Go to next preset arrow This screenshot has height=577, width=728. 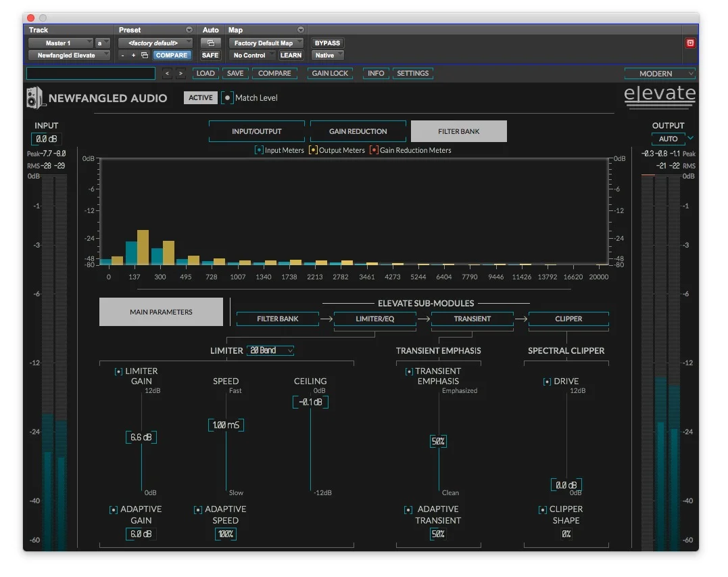tap(180, 74)
